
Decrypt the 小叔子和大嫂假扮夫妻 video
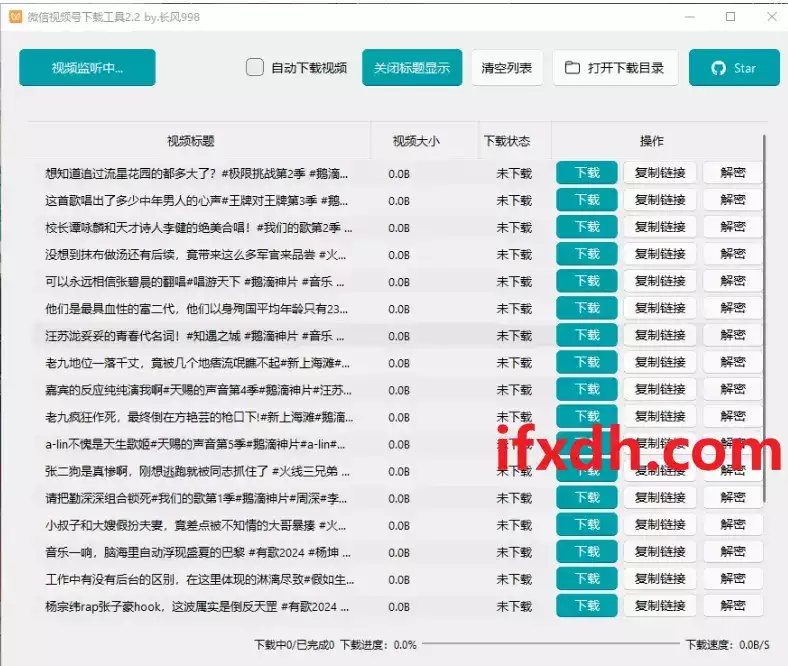point(733,525)
